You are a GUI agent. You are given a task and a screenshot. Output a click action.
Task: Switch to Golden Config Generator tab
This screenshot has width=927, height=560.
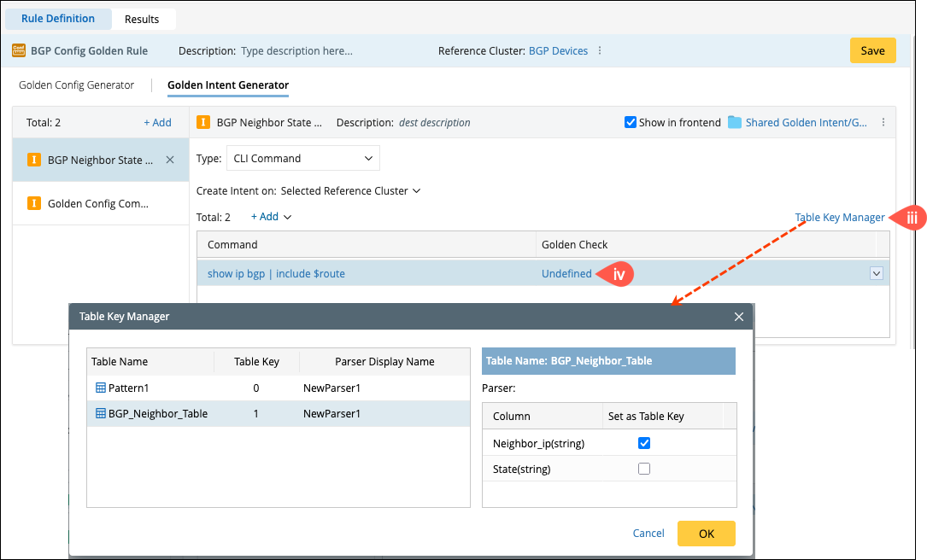(x=77, y=85)
